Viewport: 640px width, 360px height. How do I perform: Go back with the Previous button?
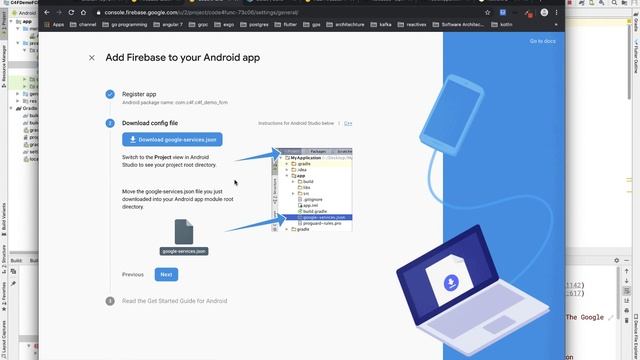tap(133, 274)
